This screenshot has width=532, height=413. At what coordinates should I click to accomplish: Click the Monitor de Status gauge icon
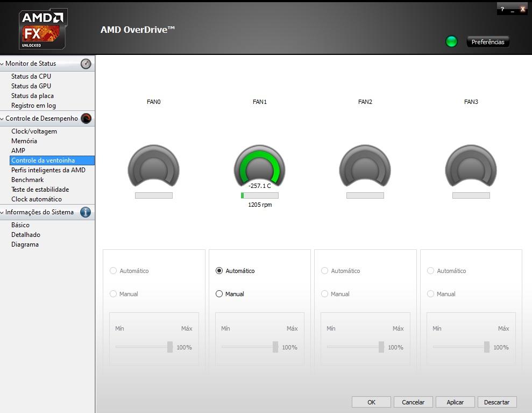[86, 64]
